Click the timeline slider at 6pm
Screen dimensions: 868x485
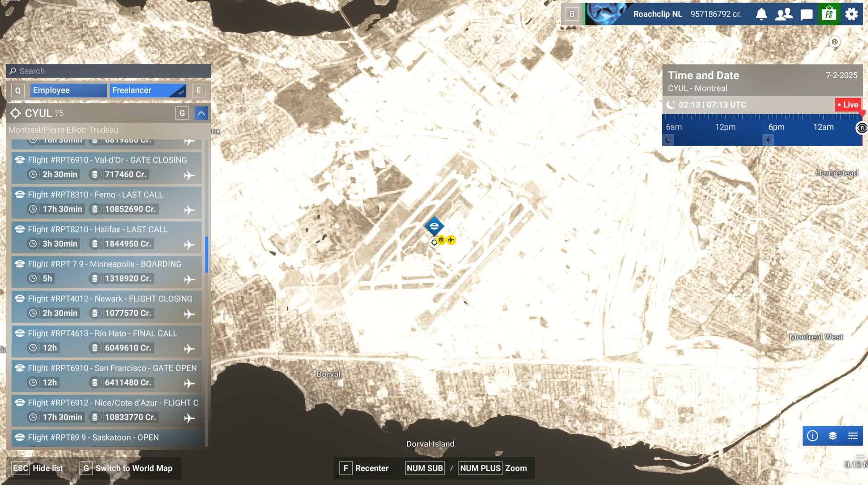(x=776, y=127)
